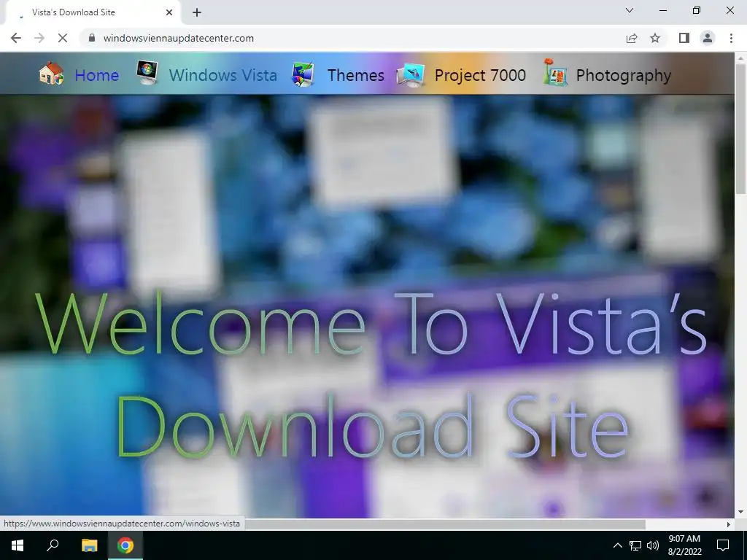This screenshot has height=560, width=747.
Task: Toggle the Chrome side panel
Action: pos(684,38)
